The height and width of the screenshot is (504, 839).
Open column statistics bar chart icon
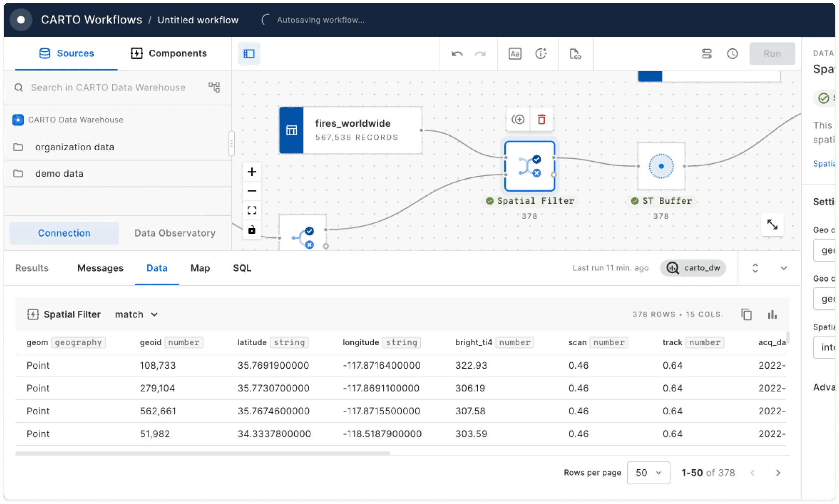point(772,315)
